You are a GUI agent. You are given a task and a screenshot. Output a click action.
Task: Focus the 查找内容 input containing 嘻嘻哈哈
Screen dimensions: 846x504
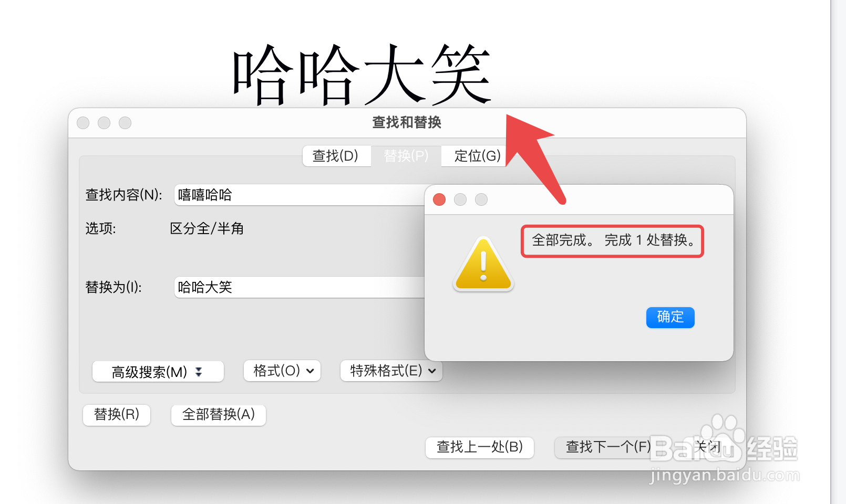pyautogui.click(x=300, y=195)
